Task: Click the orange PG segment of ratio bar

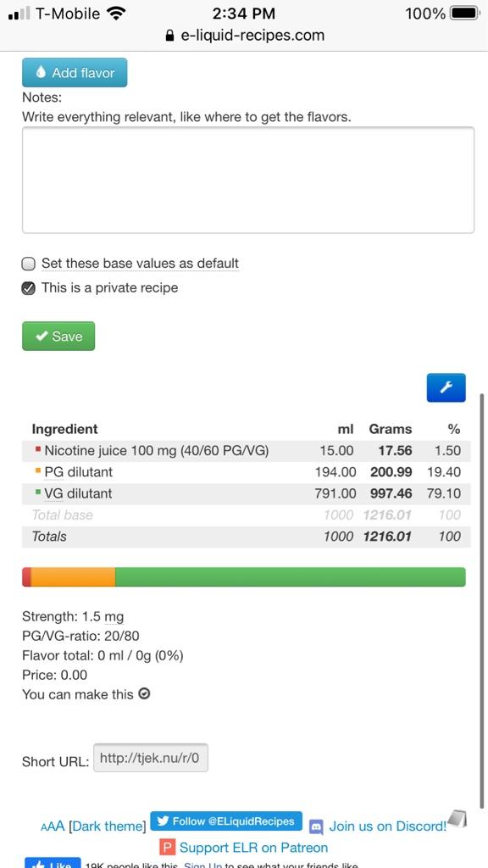Action: (x=73, y=576)
